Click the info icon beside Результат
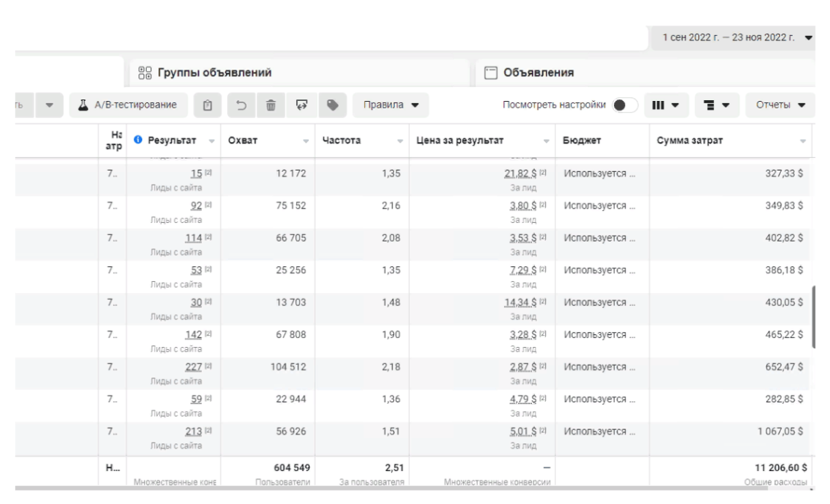The height and width of the screenshot is (504, 830). [138, 140]
